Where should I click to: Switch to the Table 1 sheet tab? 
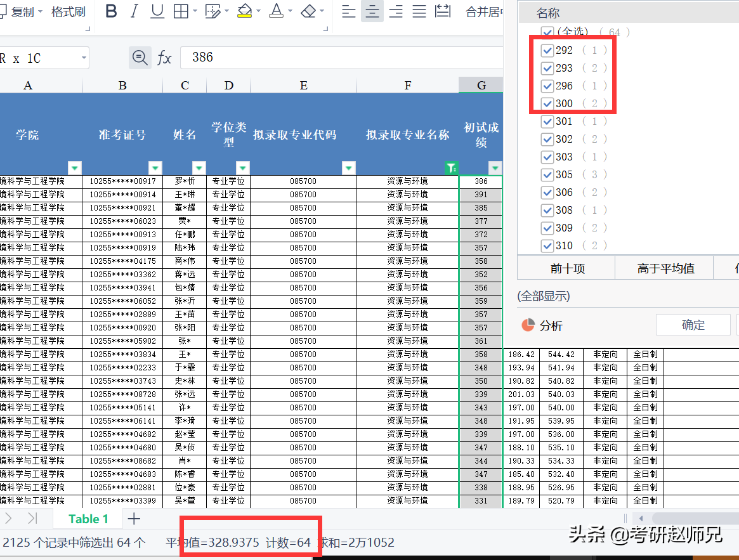click(88, 518)
